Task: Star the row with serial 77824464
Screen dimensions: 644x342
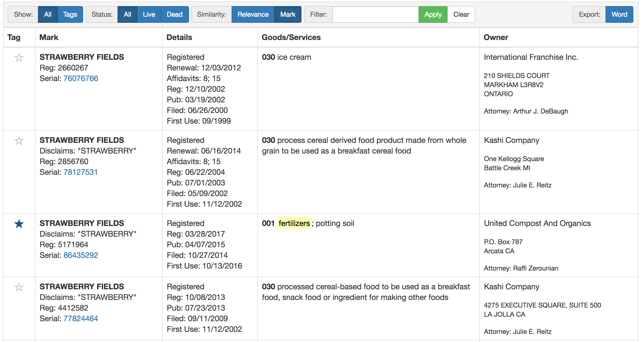Action: (19, 287)
